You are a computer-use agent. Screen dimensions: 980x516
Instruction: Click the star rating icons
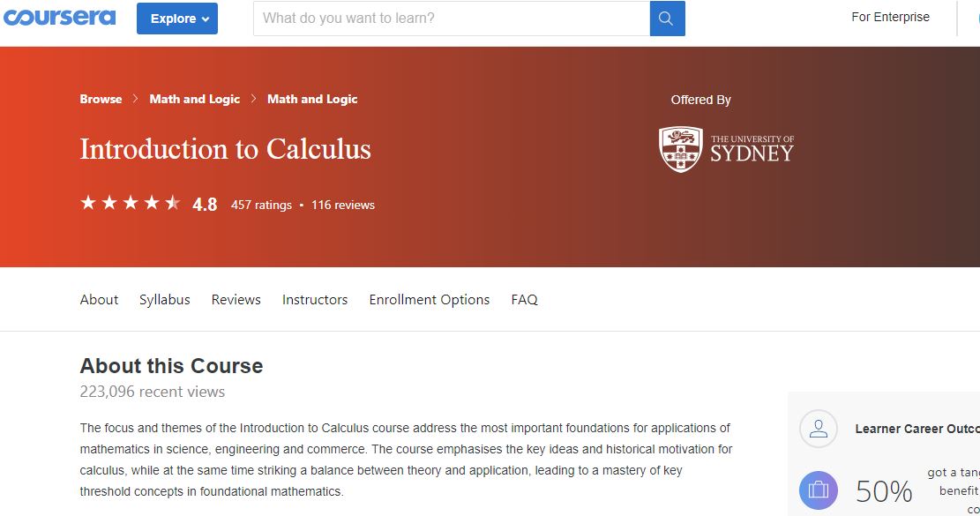(x=131, y=204)
